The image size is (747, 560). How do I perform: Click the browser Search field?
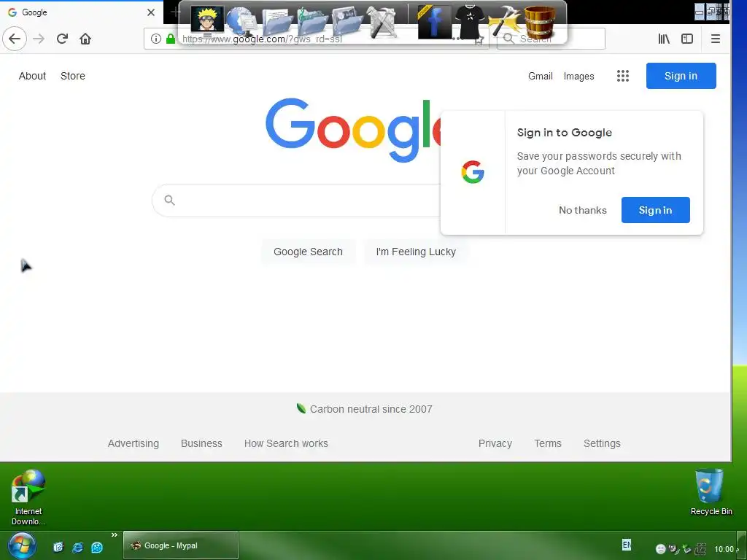551,39
